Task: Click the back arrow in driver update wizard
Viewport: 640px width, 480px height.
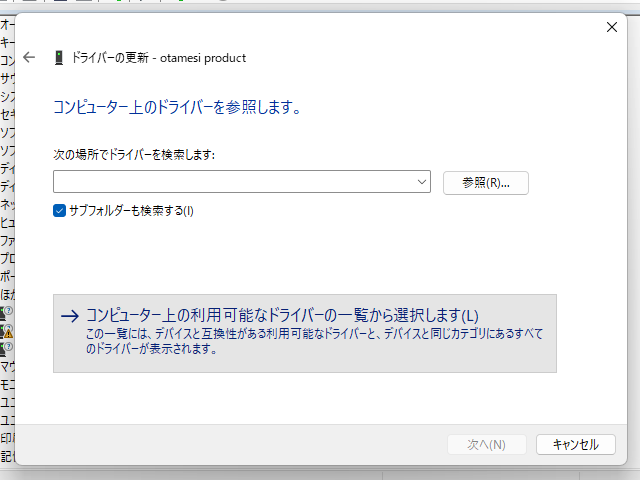Action: click(29, 58)
